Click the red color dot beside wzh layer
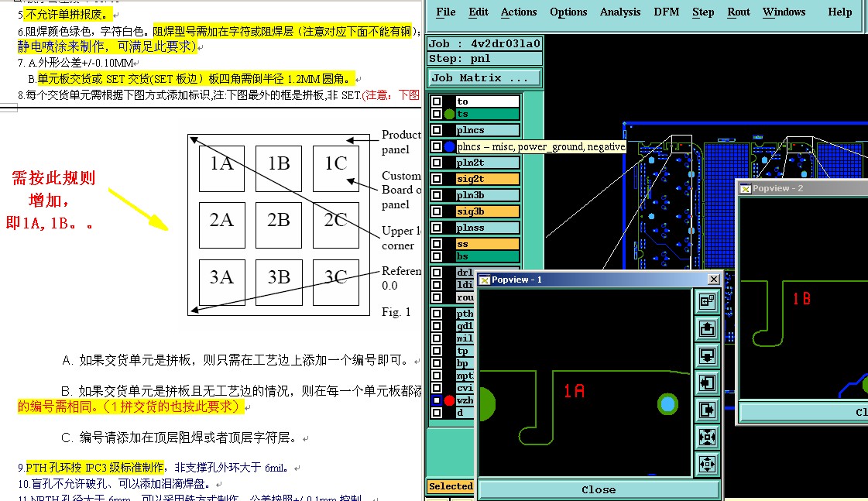 tap(449, 400)
